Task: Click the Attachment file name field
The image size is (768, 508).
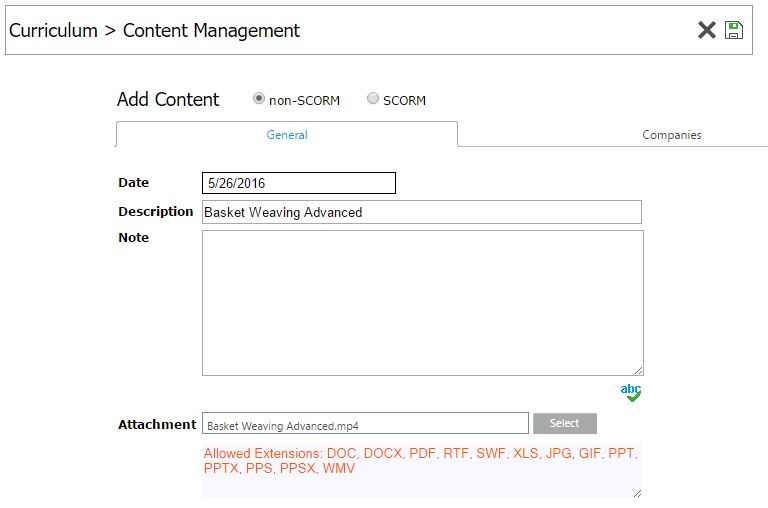Action: (365, 424)
